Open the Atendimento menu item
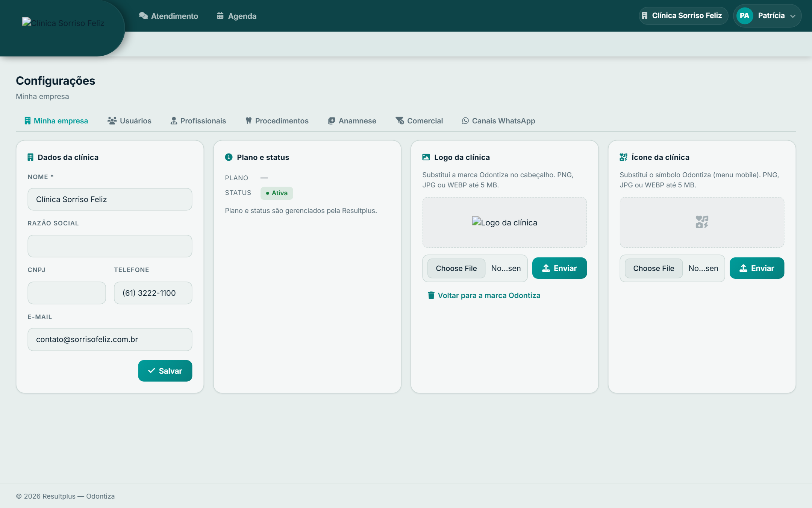Image resolution: width=812 pixels, height=508 pixels. pyautogui.click(x=168, y=16)
